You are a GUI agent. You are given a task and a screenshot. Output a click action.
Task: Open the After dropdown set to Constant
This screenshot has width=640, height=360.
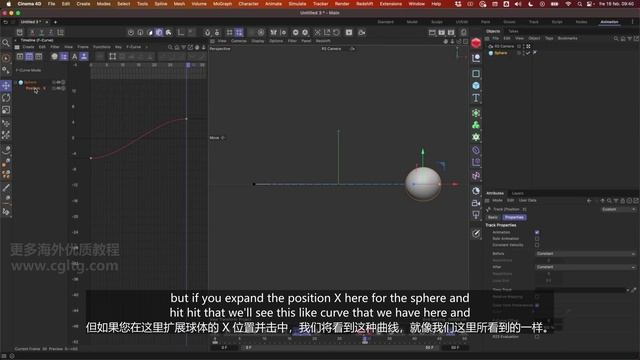(x=585, y=267)
